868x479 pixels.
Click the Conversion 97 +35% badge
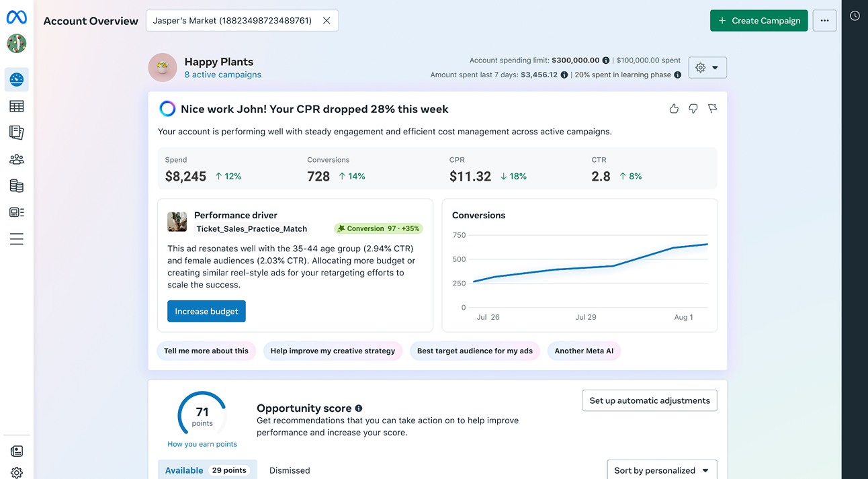click(x=378, y=228)
